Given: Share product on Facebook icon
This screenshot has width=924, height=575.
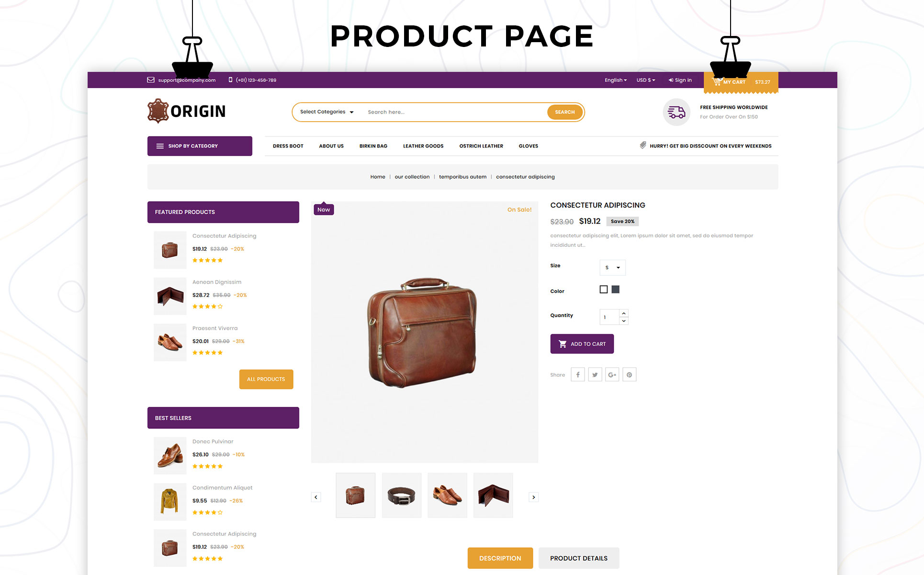Looking at the screenshot, I should click(x=578, y=375).
